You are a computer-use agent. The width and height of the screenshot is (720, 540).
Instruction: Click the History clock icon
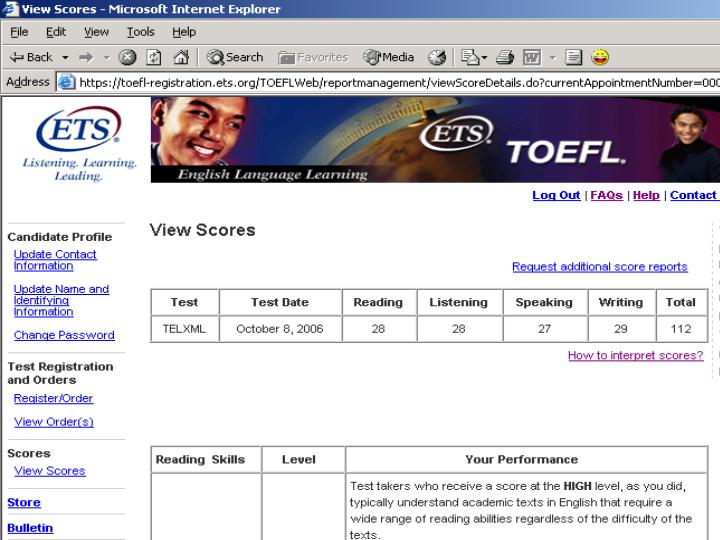pyautogui.click(x=437, y=57)
